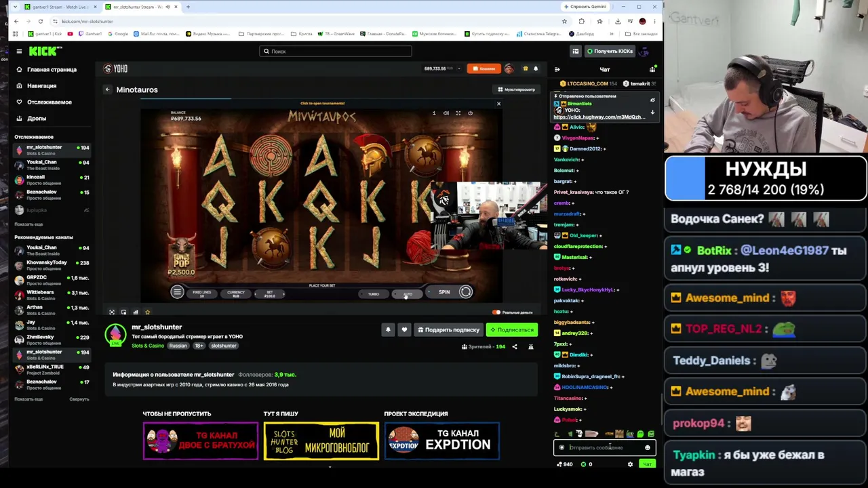
Task: Reload the browser page
Action: coord(41,22)
